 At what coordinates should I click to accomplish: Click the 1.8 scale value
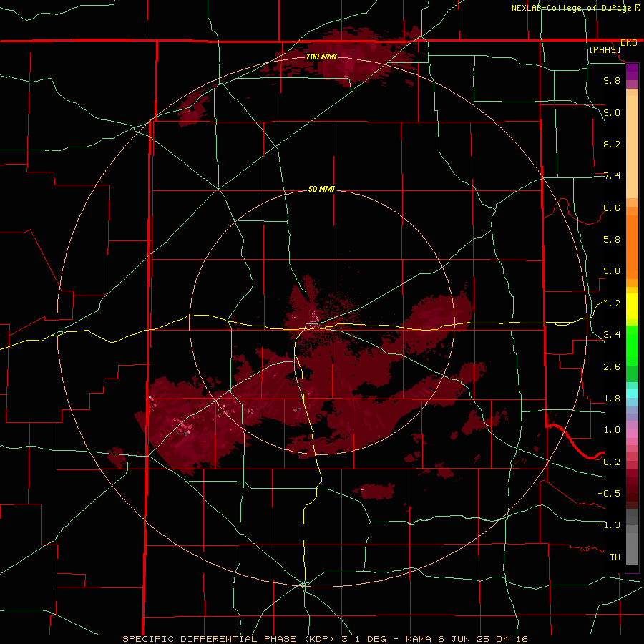click(612, 399)
